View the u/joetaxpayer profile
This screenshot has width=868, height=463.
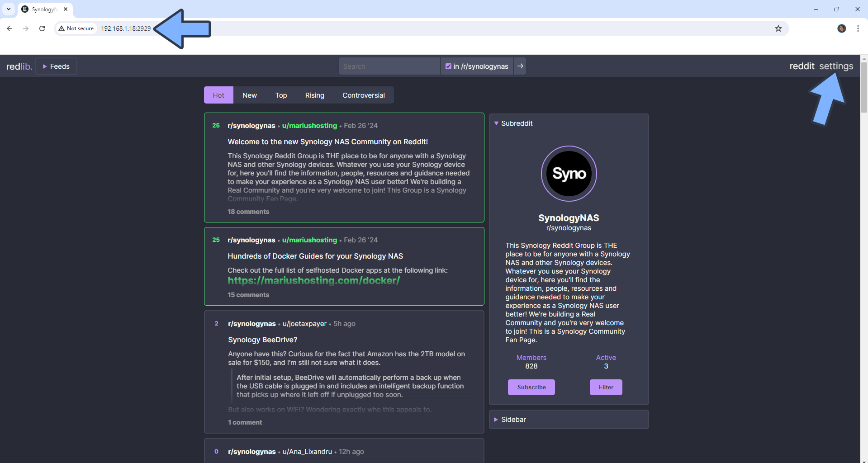[x=304, y=324]
